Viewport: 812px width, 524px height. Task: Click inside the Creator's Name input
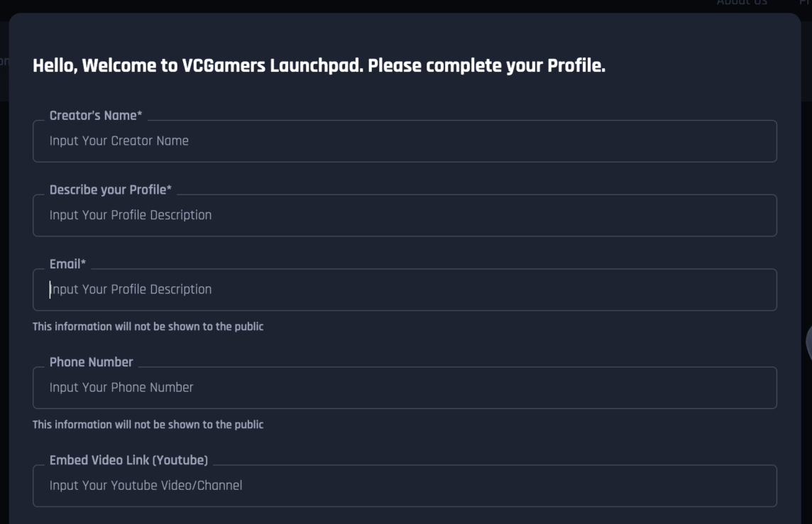coord(405,140)
